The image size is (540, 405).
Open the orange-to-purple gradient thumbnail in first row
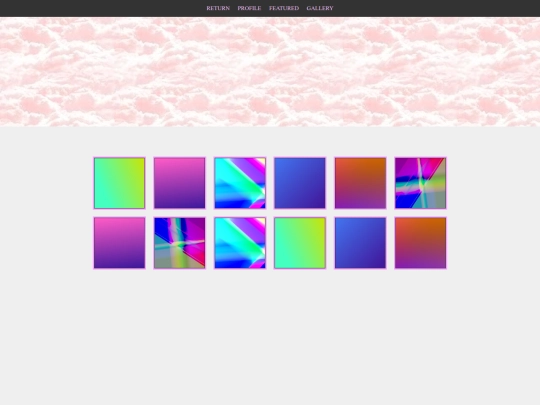[x=360, y=183]
